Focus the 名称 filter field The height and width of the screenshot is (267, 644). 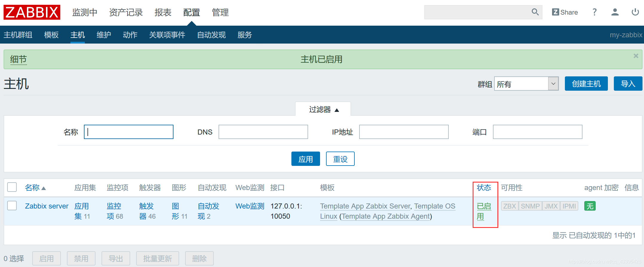tap(129, 132)
